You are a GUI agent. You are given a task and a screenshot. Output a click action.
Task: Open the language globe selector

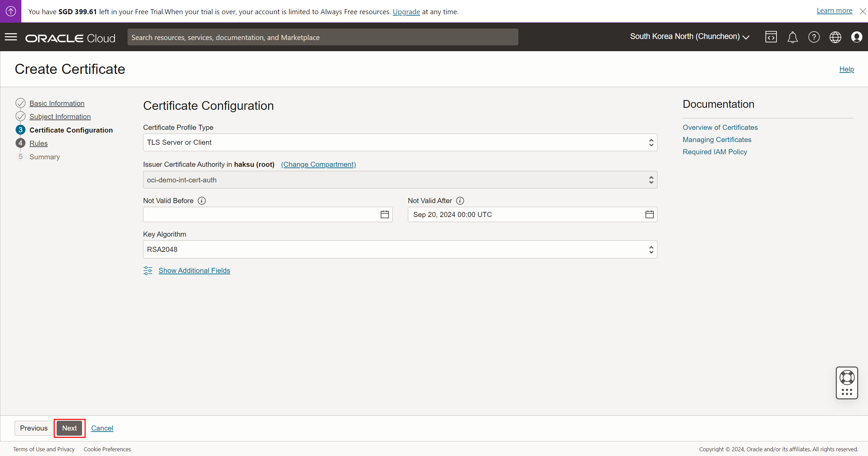point(835,37)
